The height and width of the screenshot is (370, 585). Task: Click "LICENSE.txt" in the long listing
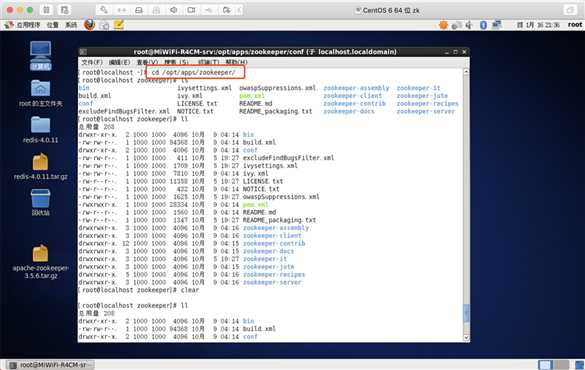(x=263, y=181)
